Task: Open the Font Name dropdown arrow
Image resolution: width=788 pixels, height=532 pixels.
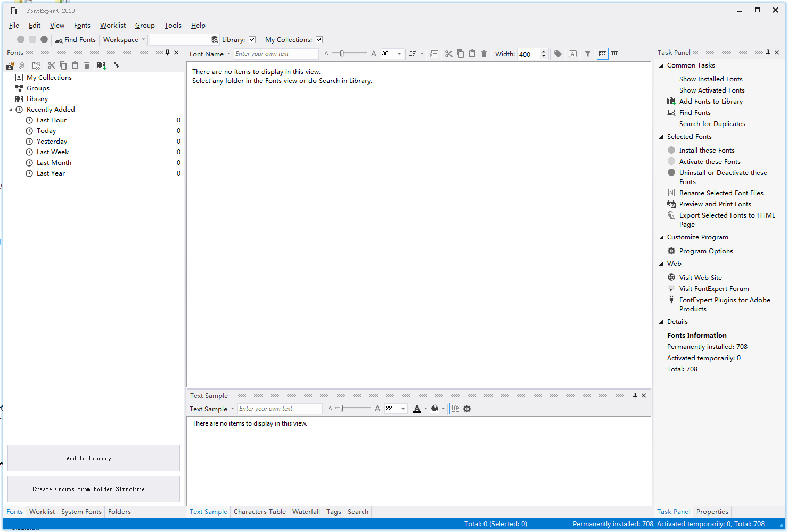Action: [x=229, y=54]
